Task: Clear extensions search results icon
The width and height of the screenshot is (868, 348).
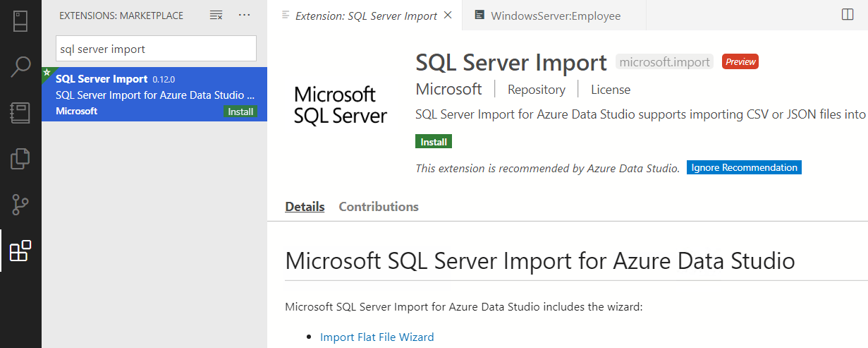Action: pos(216,15)
